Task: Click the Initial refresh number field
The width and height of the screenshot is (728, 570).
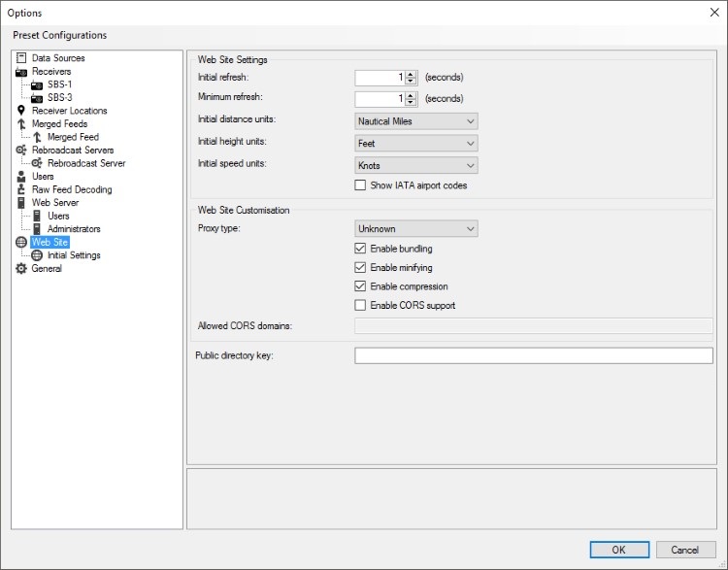Action: (x=380, y=78)
